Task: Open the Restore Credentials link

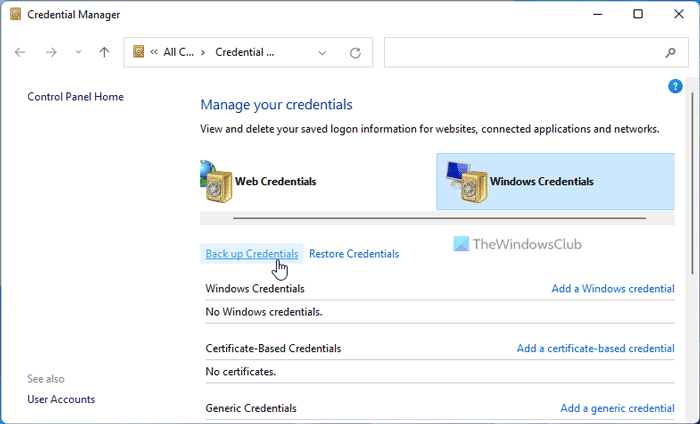Action: [x=354, y=254]
